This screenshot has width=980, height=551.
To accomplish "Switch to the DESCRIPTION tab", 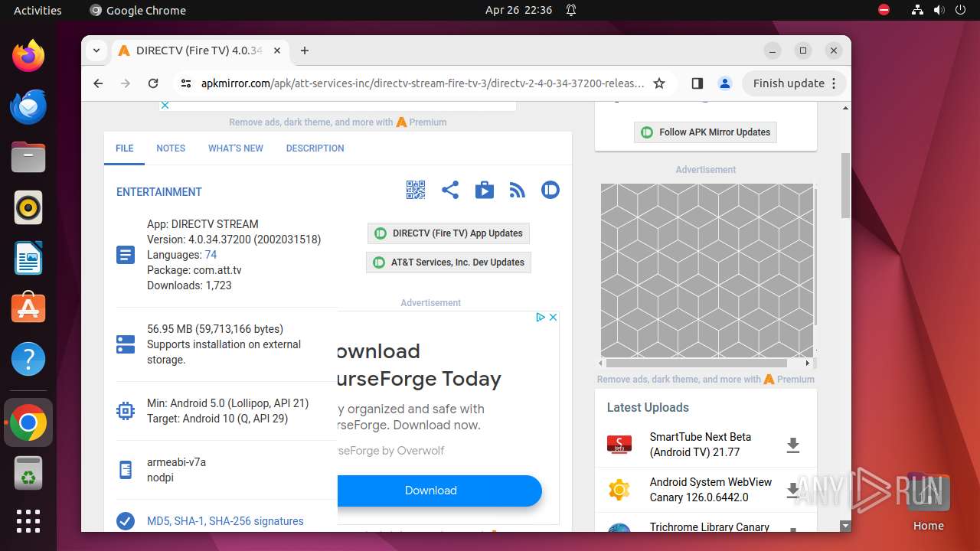I will tap(315, 148).
